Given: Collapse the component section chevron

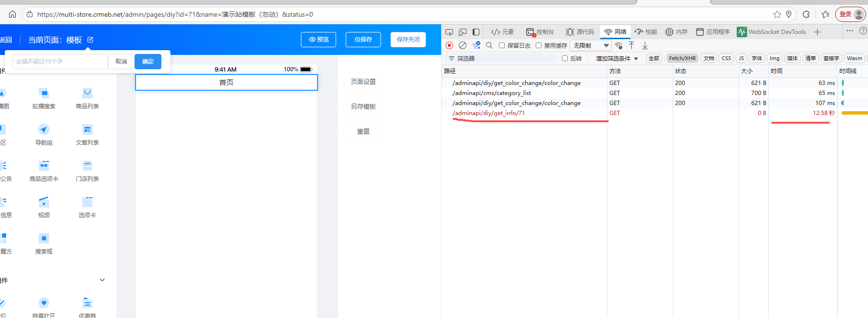Looking at the screenshot, I should coord(102,280).
